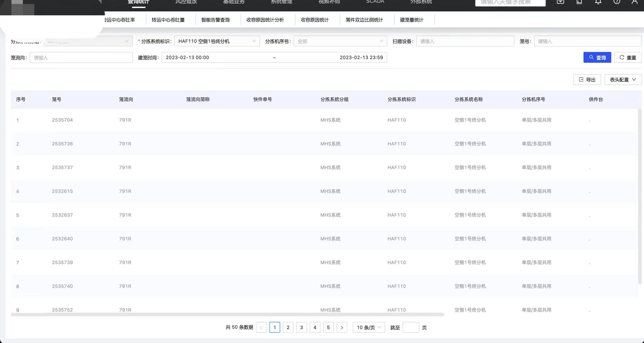Expand the 分拣系统标识 dropdown
644x343 pixels.
217,41
